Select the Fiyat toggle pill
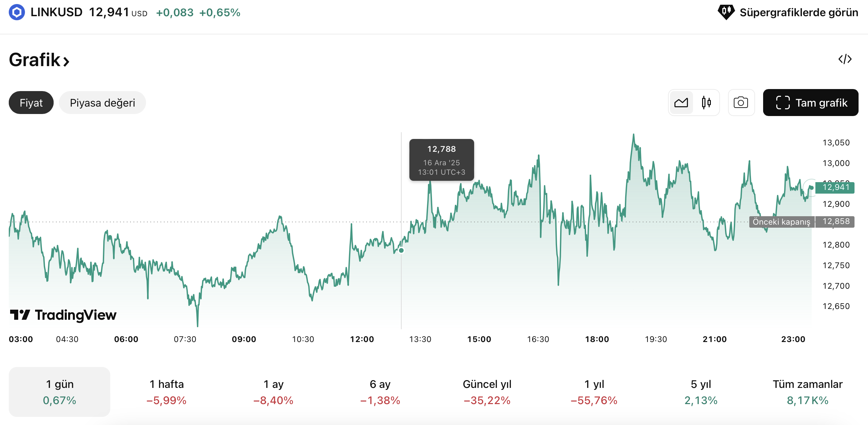This screenshot has width=868, height=425. 31,103
